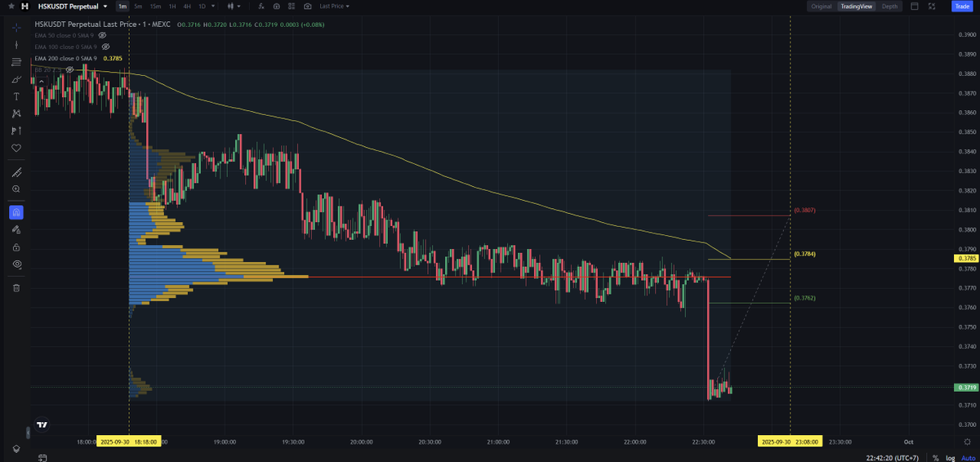Image resolution: width=980 pixels, height=462 pixels.
Task: Switch to the Original chart view
Action: [821, 6]
